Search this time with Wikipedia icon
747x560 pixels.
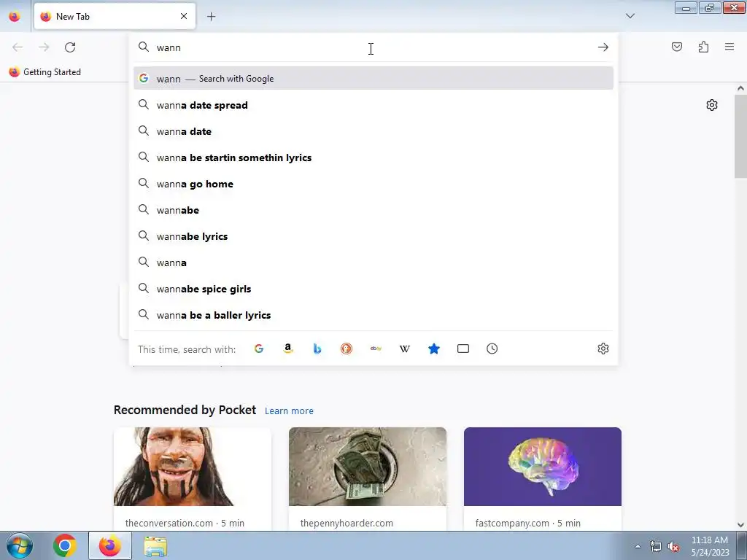pos(404,349)
